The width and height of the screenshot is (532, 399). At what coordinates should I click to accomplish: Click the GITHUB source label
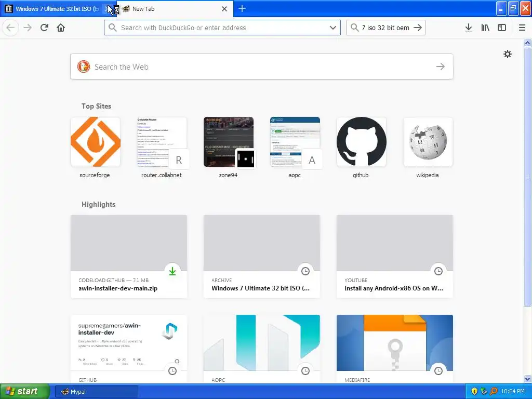pos(87,380)
